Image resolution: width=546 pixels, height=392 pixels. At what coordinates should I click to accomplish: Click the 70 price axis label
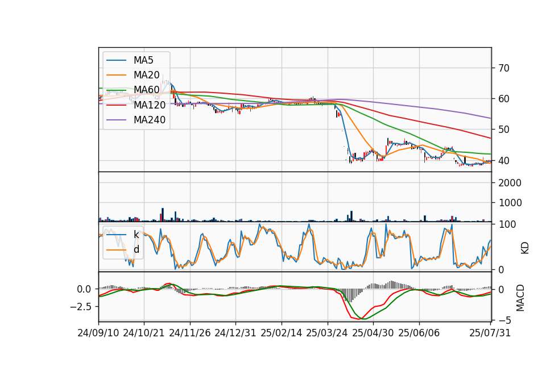coord(504,68)
